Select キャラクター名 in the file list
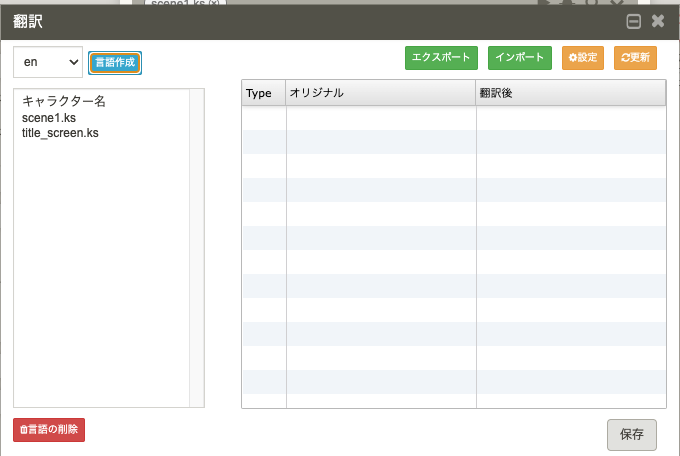The height and width of the screenshot is (456, 680). (64, 102)
